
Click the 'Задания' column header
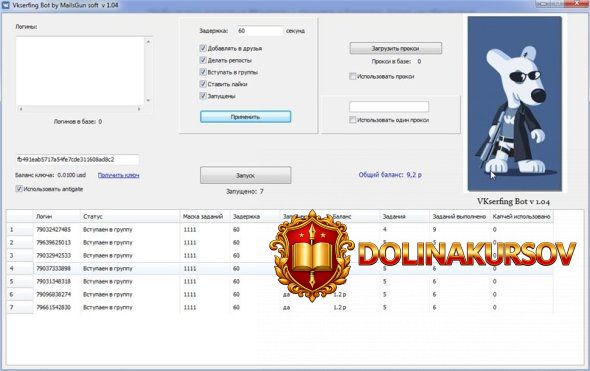coord(404,216)
